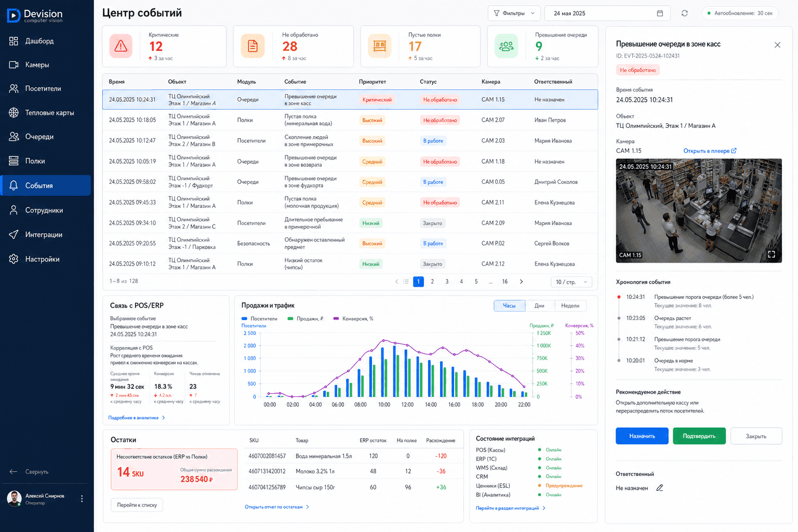Go to page 2 of events
798x532 pixels.
pyautogui.click(x=432, y=282)
